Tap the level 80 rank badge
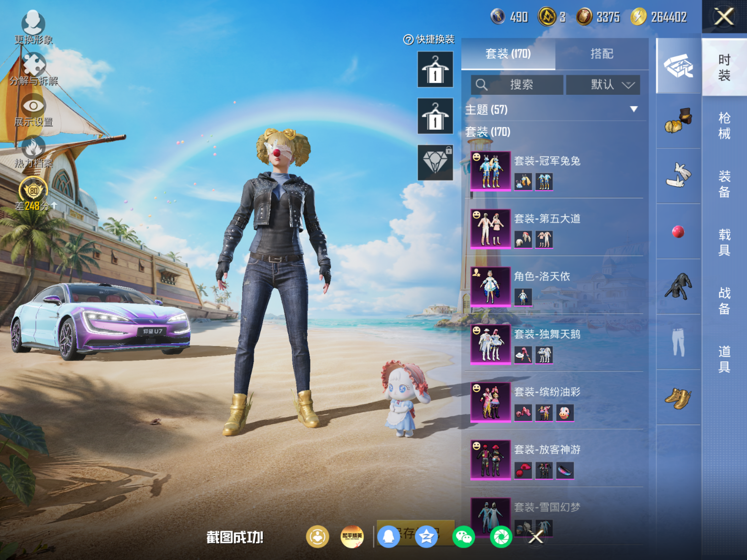Image resolution: width=747 pixels, height=560 pixels. click(x=33, y=190)
